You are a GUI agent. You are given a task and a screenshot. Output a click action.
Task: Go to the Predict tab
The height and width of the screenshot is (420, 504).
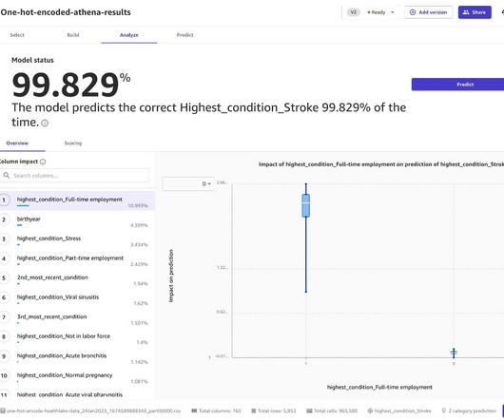(x=184, y=35)
